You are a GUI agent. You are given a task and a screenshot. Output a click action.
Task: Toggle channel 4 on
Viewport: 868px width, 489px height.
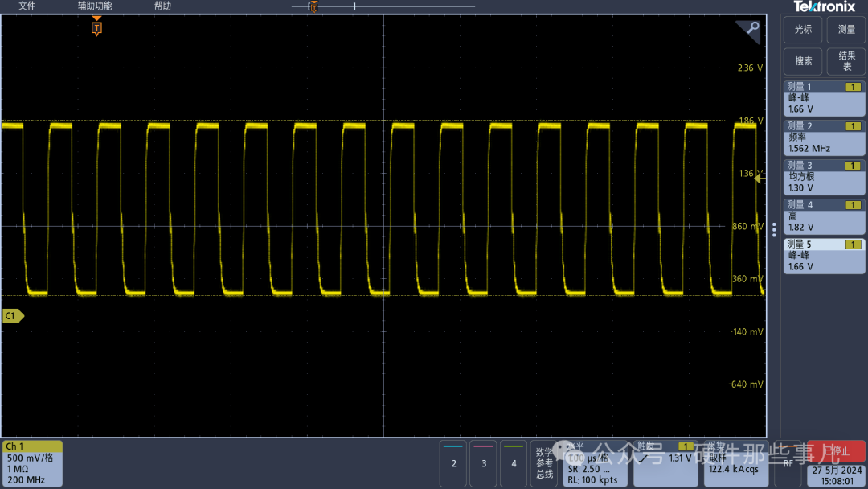[x=514, y=462]
